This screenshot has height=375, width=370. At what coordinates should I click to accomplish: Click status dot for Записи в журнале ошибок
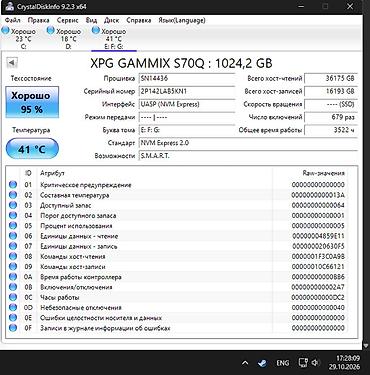[13, 328]
